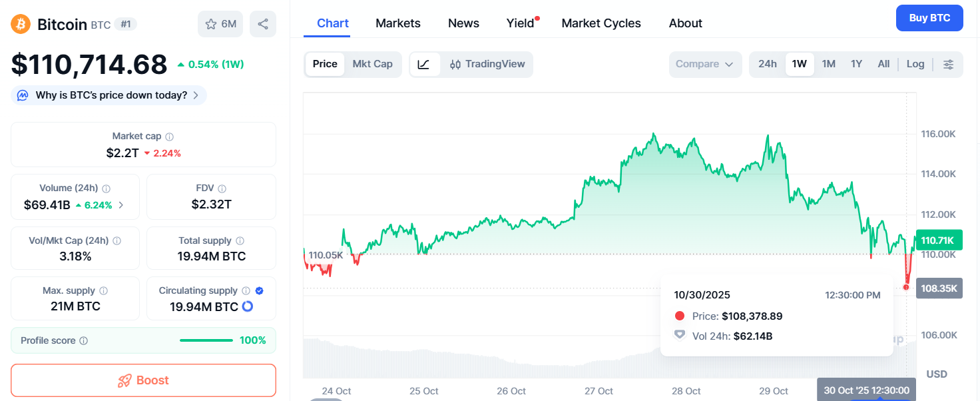Open the Compare dropdown
The image size is (980, 401).
tap(704, 65)
